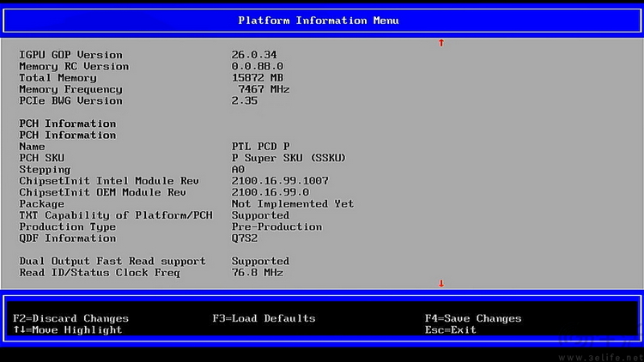The height and width of the screenshot is (362, 644).
Task: Select the PCIe BWG Version entry
Action: (x=70, y=101)
